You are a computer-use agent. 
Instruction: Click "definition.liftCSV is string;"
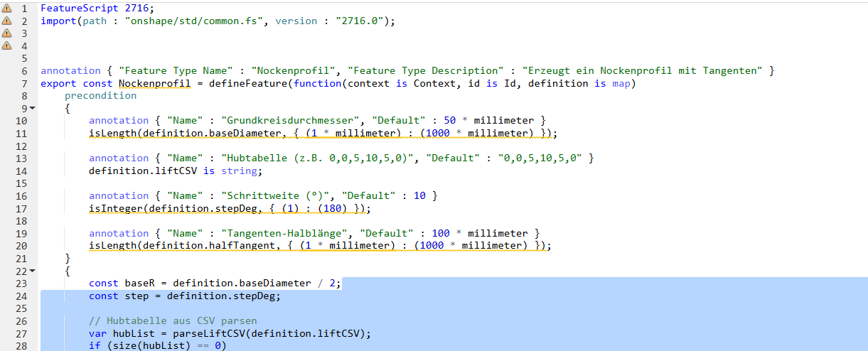pos(176,171)
